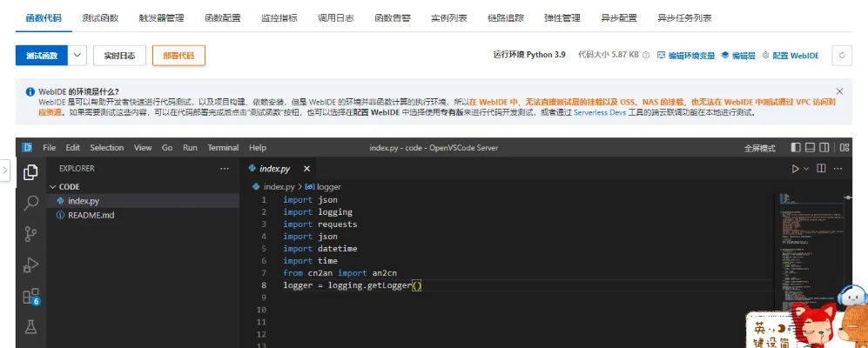
Task: Open the Explorer view in activity bar
Action: click(x=31, y=171)
